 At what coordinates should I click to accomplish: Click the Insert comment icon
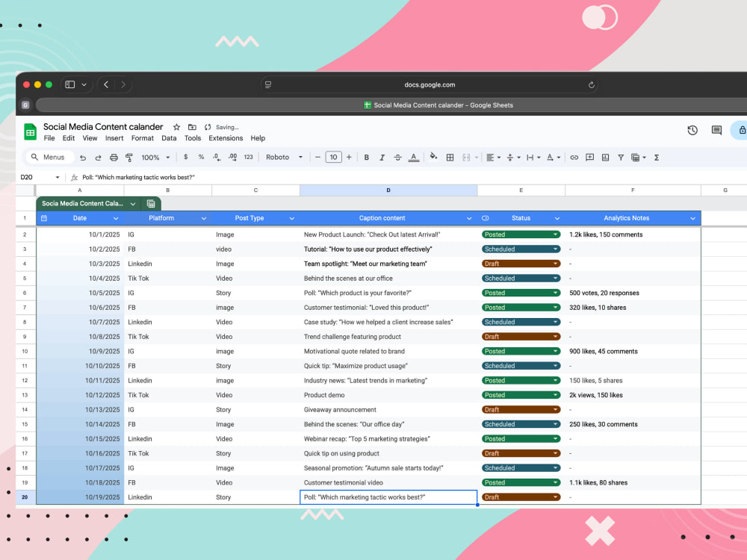click(x=590, y=158)
